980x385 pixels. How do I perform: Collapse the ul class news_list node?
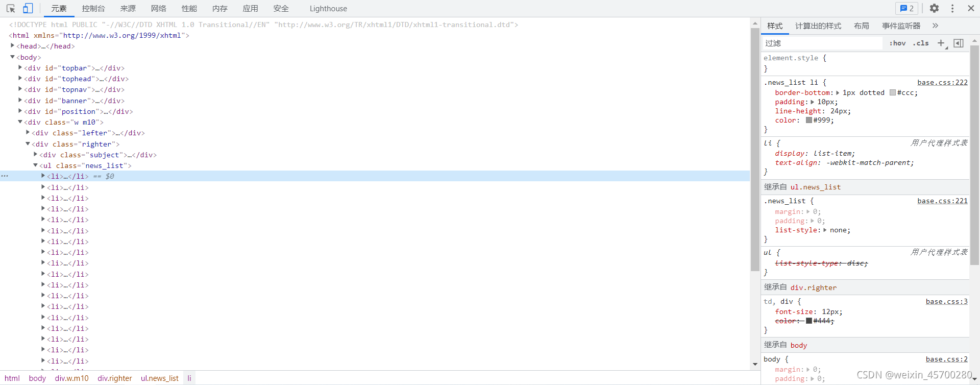[36, 165]
